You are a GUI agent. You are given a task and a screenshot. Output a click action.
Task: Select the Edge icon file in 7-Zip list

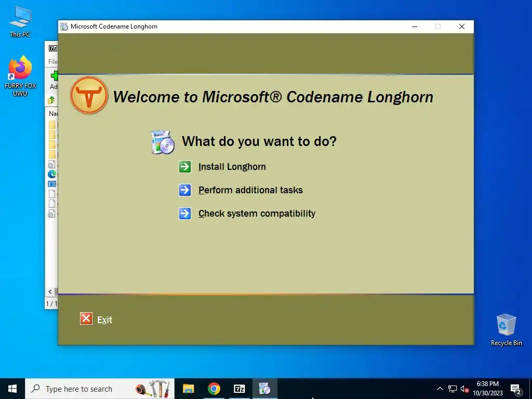pyautogui.click(x=52, y=174)
